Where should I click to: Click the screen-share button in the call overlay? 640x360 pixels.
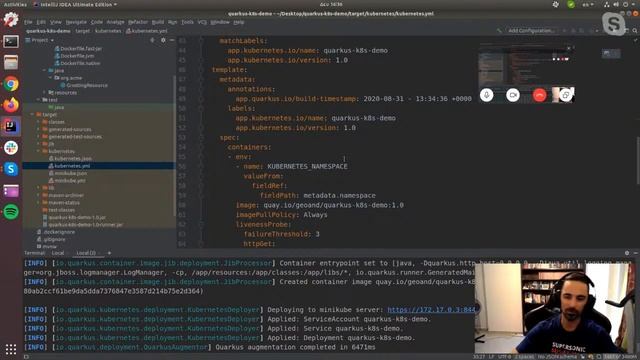pos(565,95)
